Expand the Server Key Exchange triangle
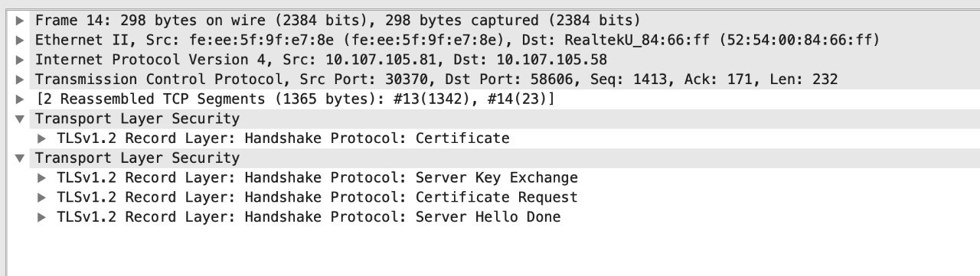980x276 pixels. tap(41, 178)
